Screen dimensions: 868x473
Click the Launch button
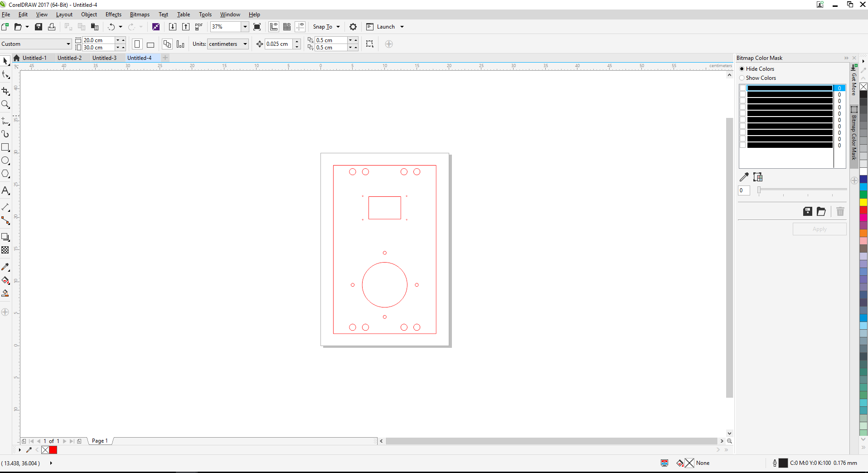tap(381, 27)
